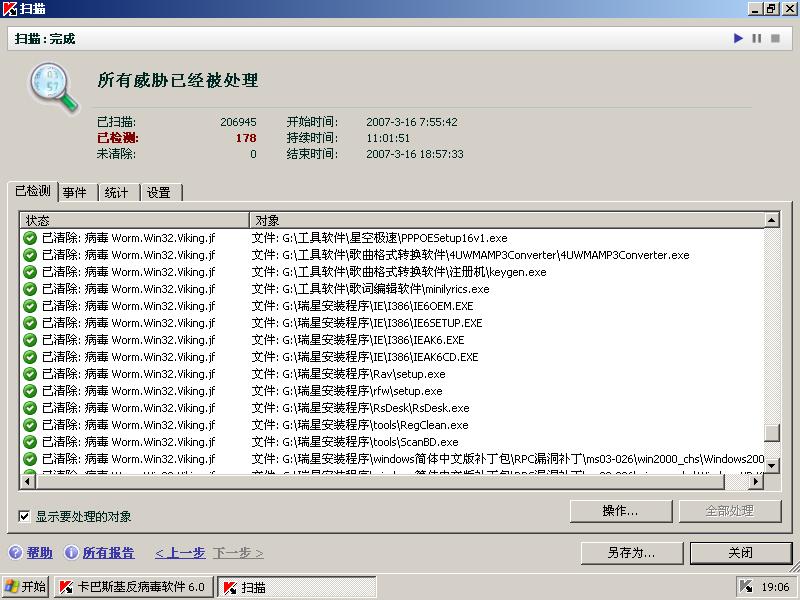The width and height of the screenshot is (800, 600).
Task: Click green check icon for IEAK6CD.EXE row
Action: pyautogui.click(x=30, y=357)
